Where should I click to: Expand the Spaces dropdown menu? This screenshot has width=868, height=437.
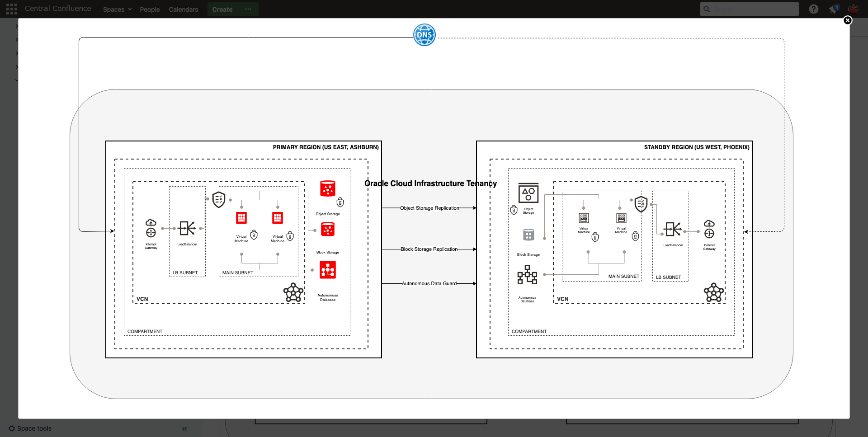pyautogui.click(x=117, y=9)
